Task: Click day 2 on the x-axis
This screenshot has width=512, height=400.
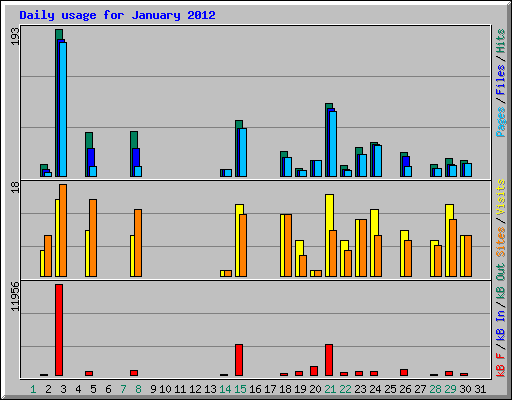Action: (x=48, y=389)
